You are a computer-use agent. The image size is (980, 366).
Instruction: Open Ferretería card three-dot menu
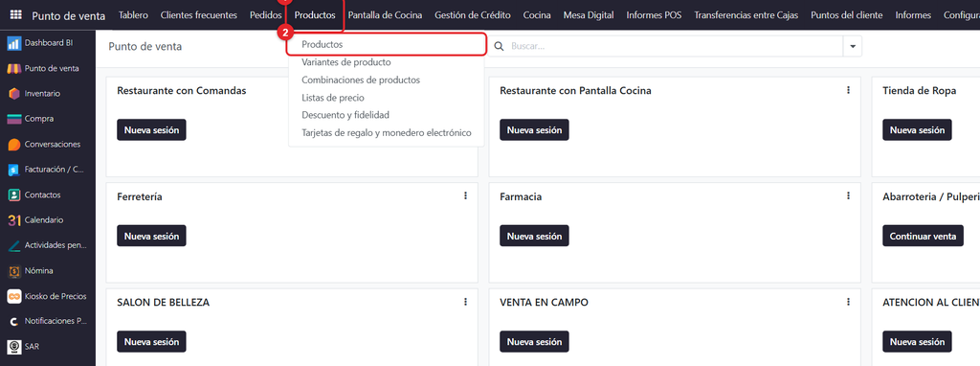(466, 195)
